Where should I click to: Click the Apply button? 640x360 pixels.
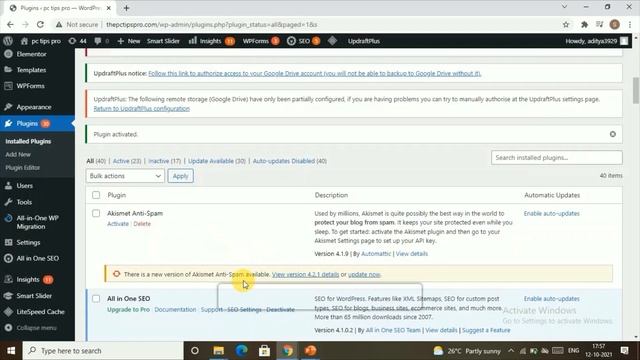[180, 176]
